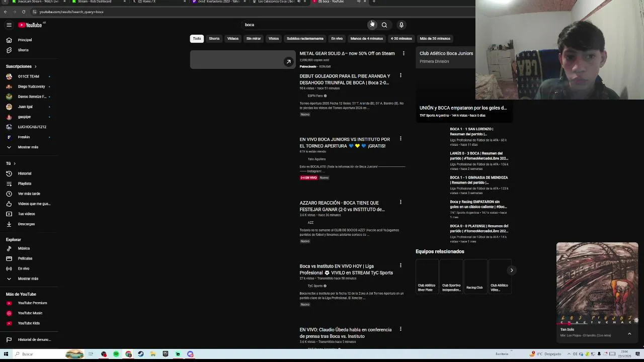Select the Todo filter chip
Image resolution: width=644 pixels, height=362 pixels.
coord(197,39)
